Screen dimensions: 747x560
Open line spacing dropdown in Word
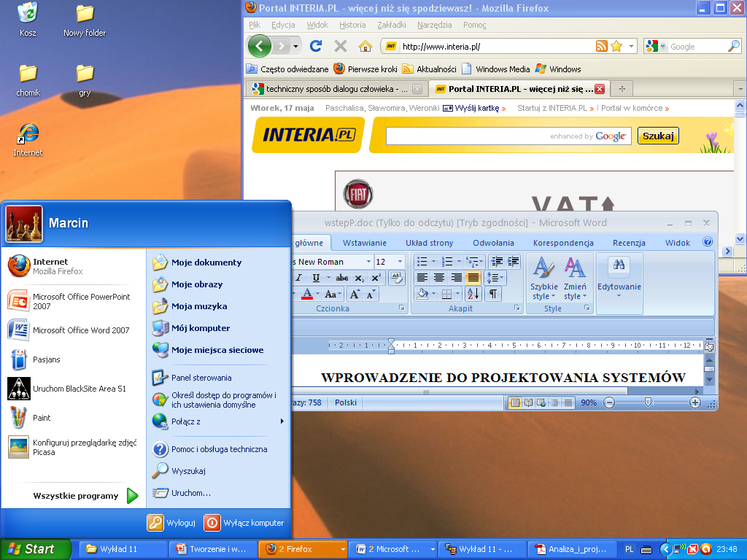pyautogui.click(x=495, y=278)
